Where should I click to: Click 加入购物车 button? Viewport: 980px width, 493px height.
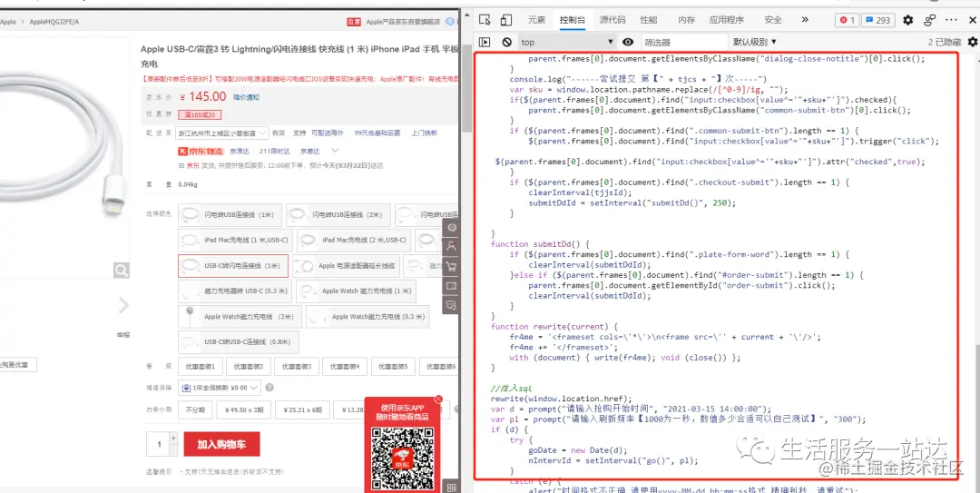coord(221,445)
